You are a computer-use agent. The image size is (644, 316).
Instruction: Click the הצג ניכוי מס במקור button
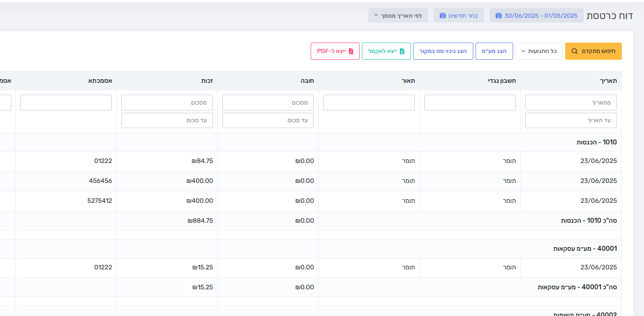click(x=443, y=51)
